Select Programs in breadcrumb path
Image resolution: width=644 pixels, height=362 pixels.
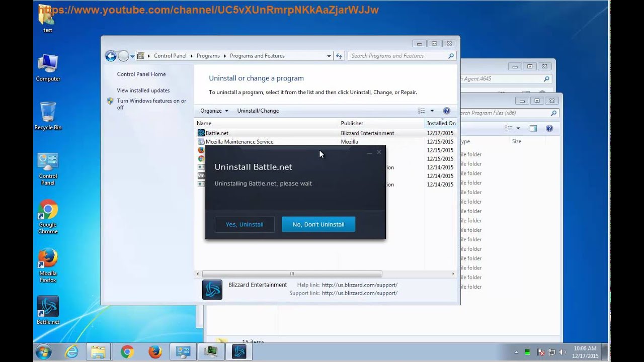click(208, 56)
